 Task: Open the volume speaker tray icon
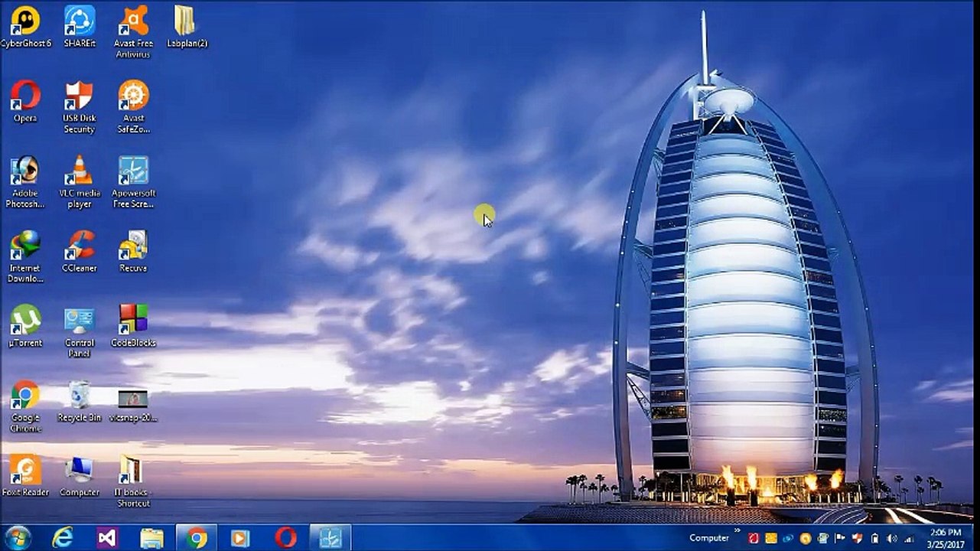click(892, 538)
